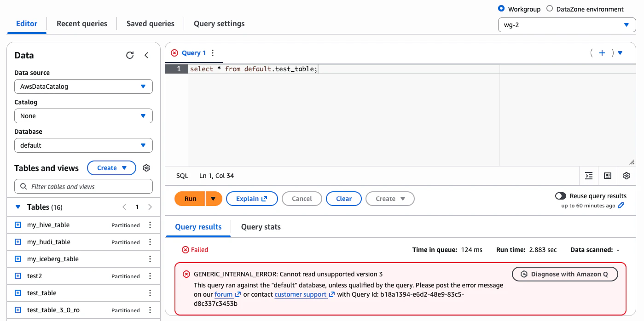The width and height of the screenshot is (644, 321).
Task: Collapse the Data side panel
Action: 146,55
